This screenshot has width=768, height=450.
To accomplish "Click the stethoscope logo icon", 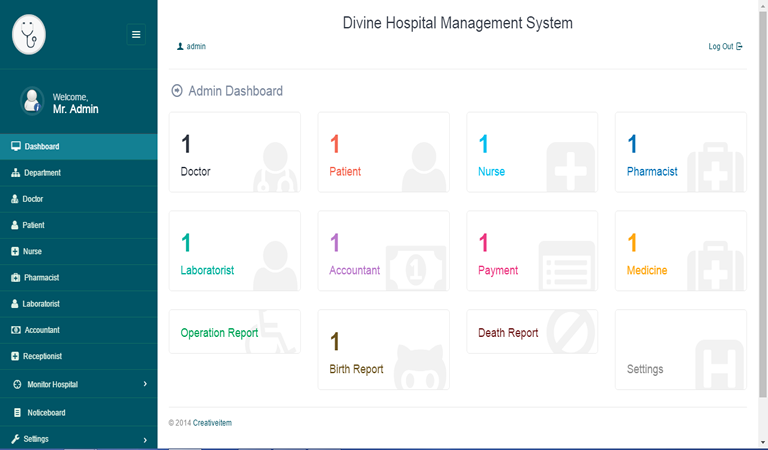I will pos(29,35).
